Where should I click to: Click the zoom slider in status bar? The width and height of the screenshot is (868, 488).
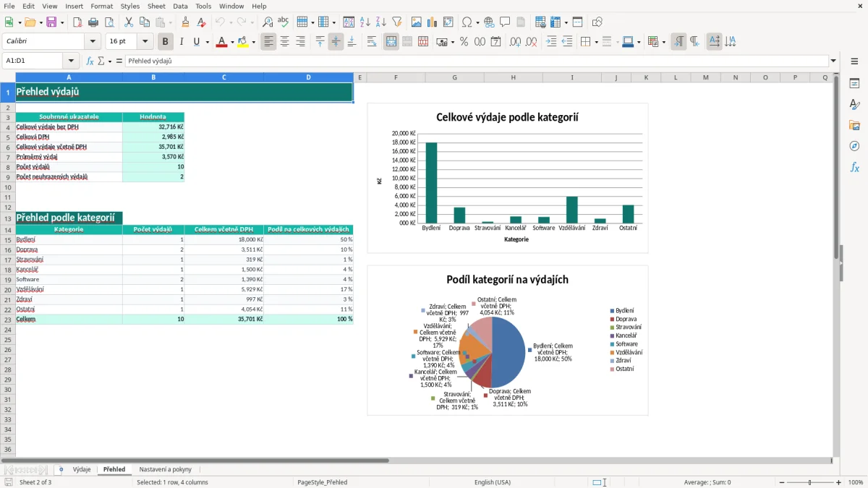click(x=809, y=482)
